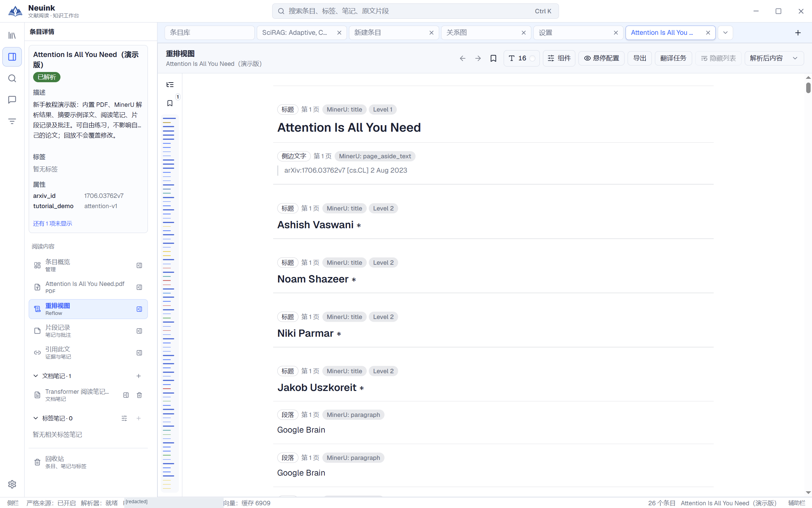
Task: Toggle 隐藏列表 in the toolbar
Action: 718,58
